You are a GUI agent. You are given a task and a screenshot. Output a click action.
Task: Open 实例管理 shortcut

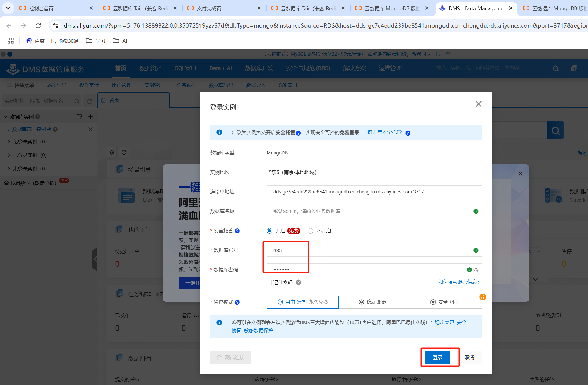coord(154,85)
